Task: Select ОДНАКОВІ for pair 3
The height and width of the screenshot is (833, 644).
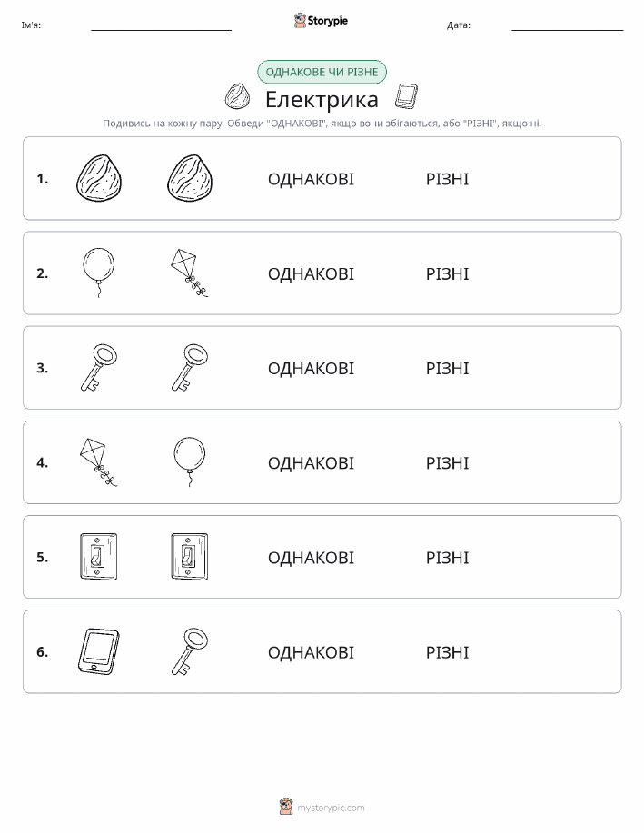Action: pos(311,368)
